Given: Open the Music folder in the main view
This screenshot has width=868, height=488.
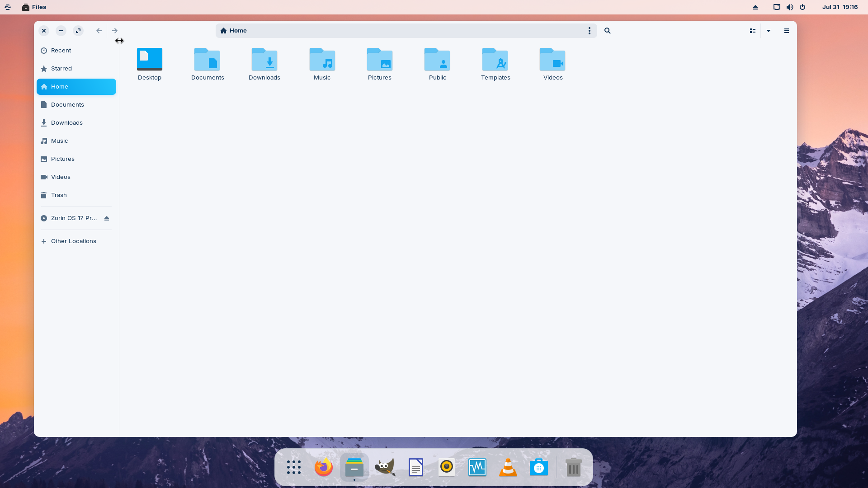Looking at the screenshot, I should coord(322,59).
